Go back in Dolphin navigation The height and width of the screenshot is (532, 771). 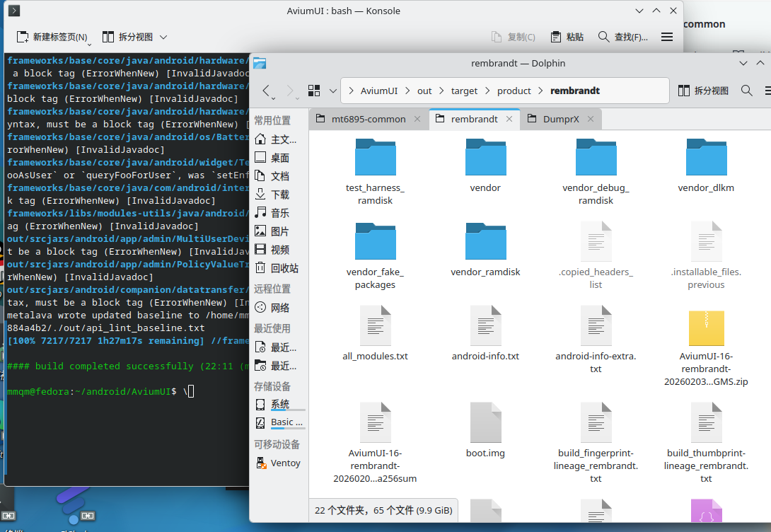(x=266, y=91)
